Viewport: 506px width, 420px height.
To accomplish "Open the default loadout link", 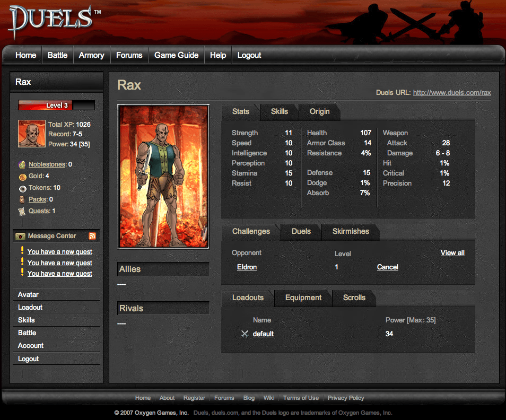I will 263,334.
